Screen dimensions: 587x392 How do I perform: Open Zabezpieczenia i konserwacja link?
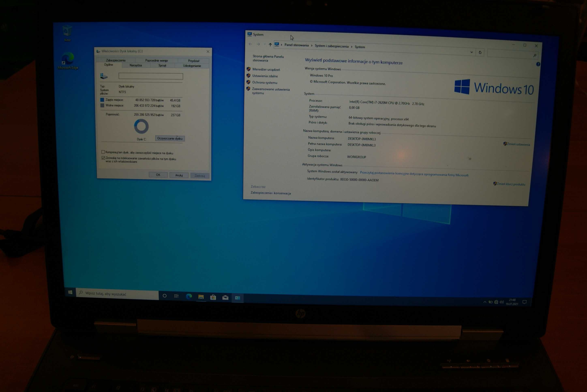tap(271, 193)
